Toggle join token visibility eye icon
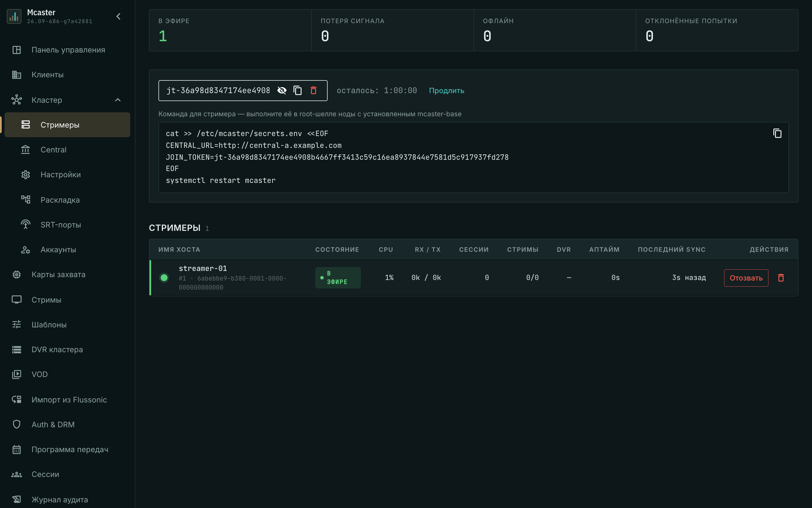 click(x=282, y=90)
